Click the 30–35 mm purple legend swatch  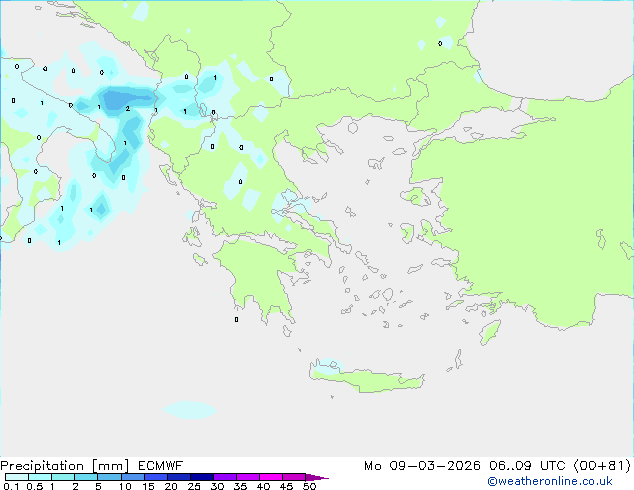coord(225,477)
